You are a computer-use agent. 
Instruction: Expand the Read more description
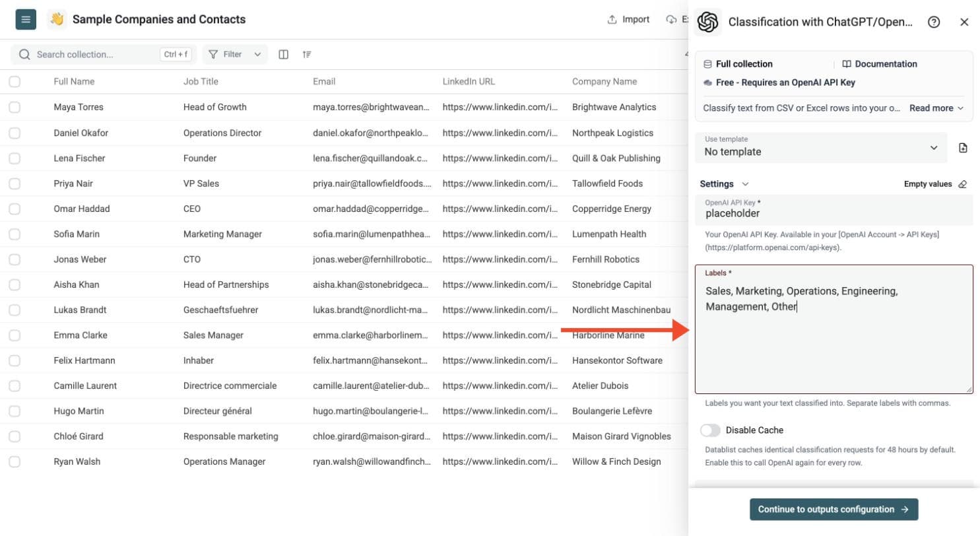pyautogui.click(x=936, y=108)
